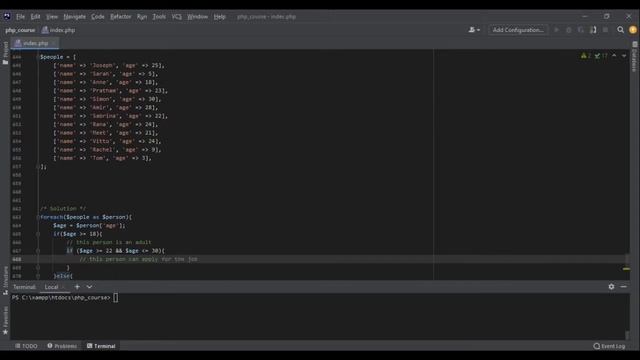Click the 'Pratham' array row in code
This screenshot has height=360, width=640.
click(111, 91)
